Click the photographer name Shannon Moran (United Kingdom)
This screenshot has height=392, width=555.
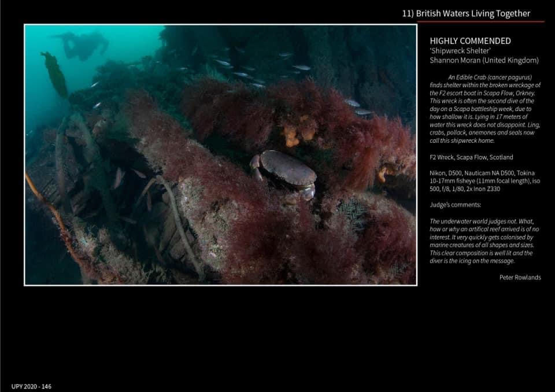click(x=484, y=60)
